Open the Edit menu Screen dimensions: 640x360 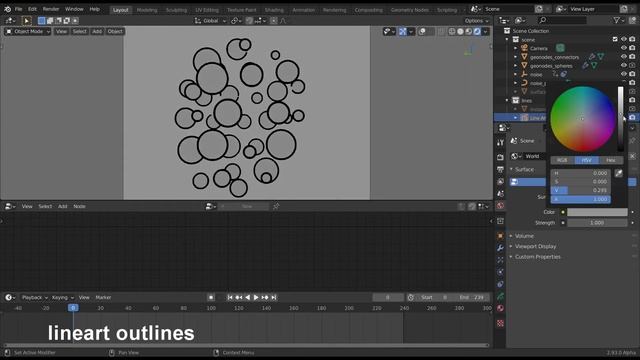32,9
